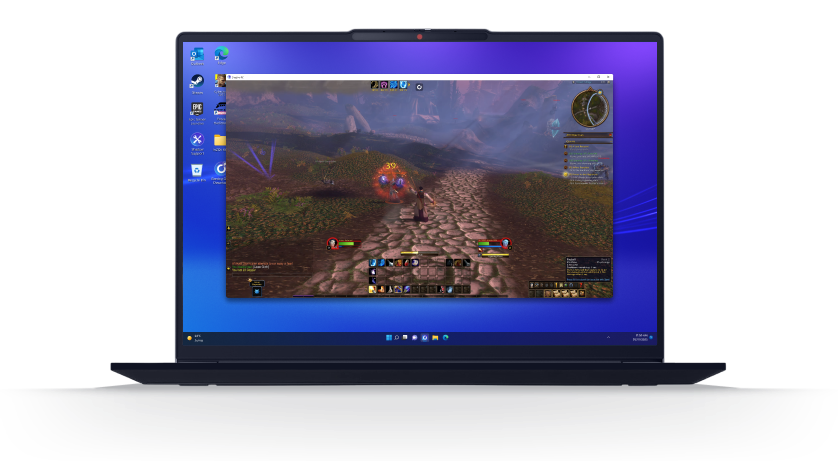The height and width of the screenshot is (461, 838).
Task: Open the Windows Start menu
Action: click(389, 338)
